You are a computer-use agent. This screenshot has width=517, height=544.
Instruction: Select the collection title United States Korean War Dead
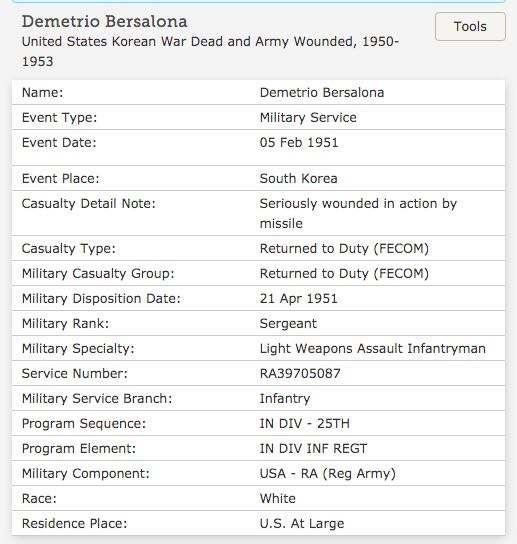(210, 51)
